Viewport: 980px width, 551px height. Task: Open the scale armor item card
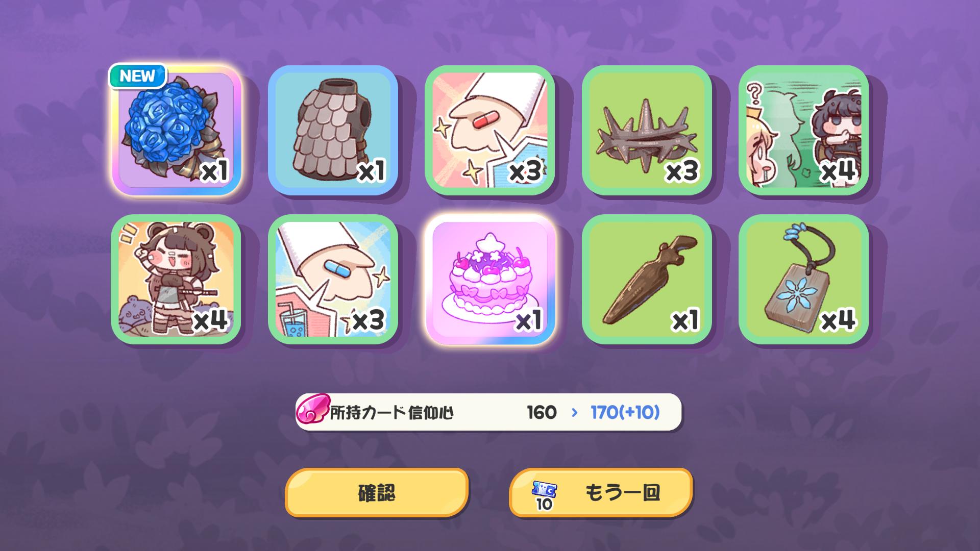[333, 131]
